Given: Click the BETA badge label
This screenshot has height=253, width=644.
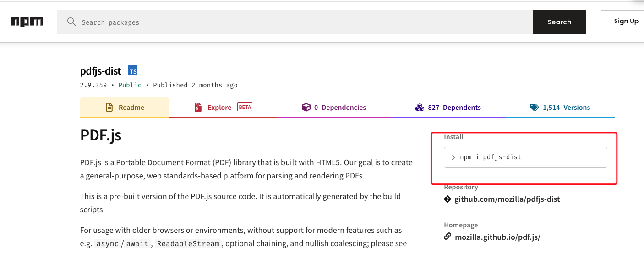Looking at the screenshot, I should 245,107.
